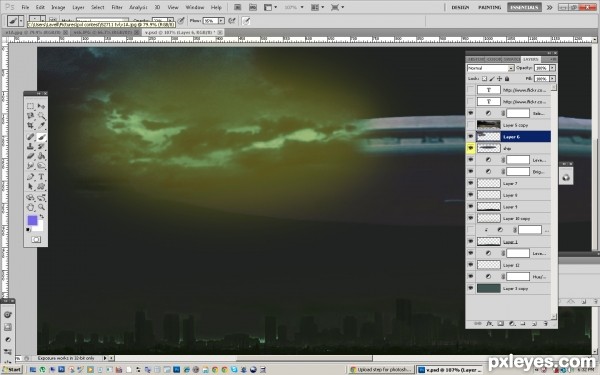Screen dimensions: 600x375
Task: Hide Layer 6 visibility eye
Action: (x=471, y=136)
